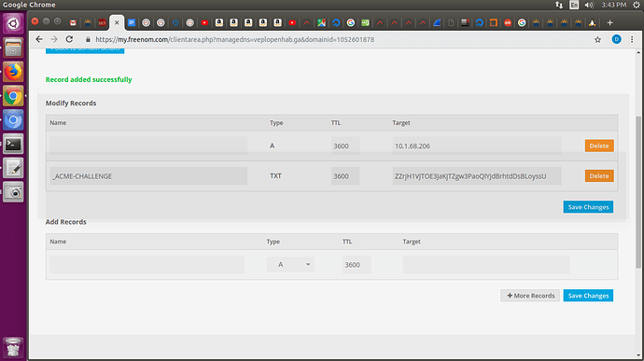Save Changes under Modify Records
This screenshot has width=644, height=361.
click(588, 207)
